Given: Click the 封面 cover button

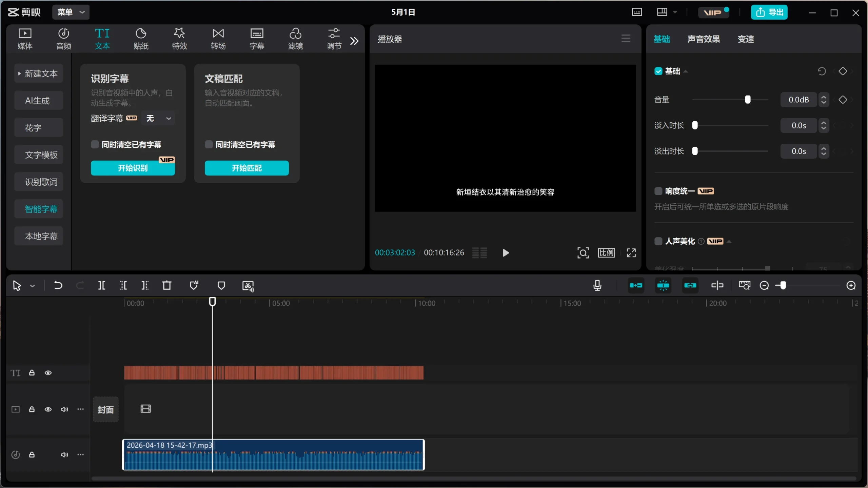Looking at the screenshot, I should (x=106, y=409).
